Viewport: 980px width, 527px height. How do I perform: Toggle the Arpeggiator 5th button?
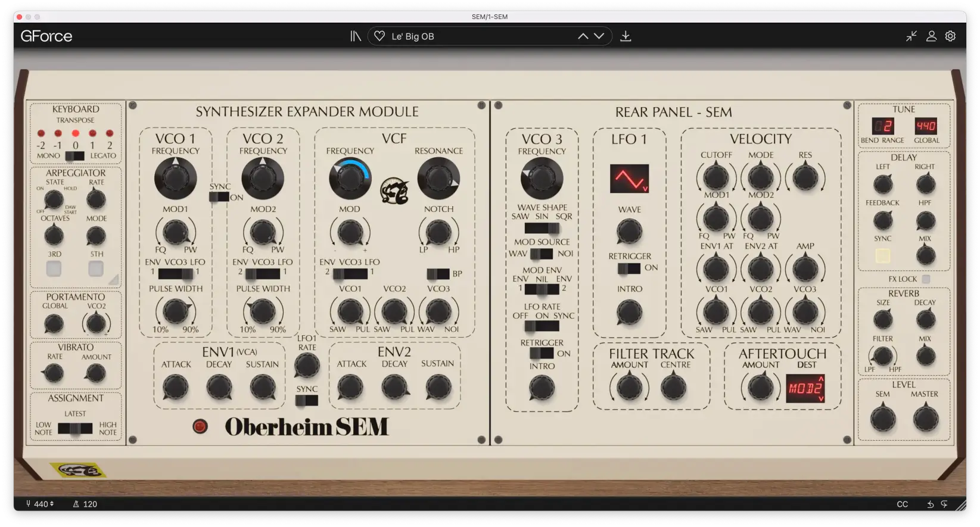point(96,269)
